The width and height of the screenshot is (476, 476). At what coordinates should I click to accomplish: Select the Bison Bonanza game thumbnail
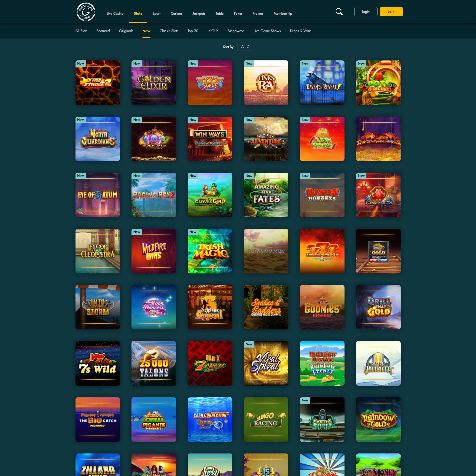[x=322, y=195]
